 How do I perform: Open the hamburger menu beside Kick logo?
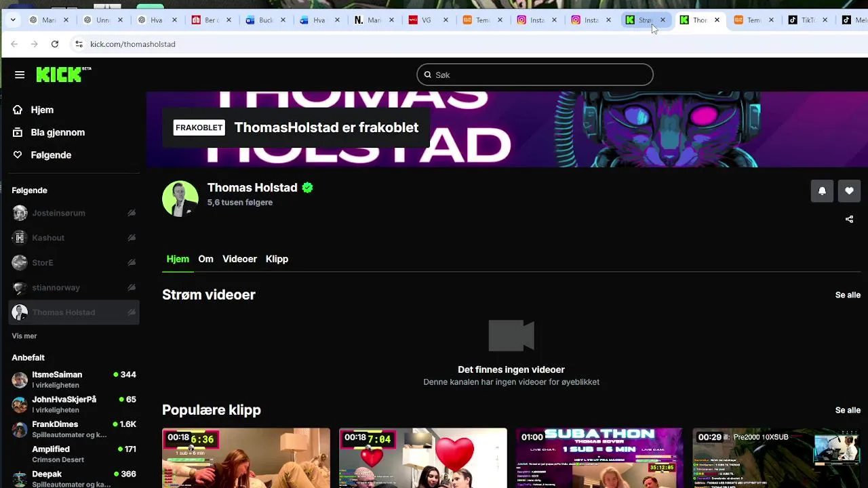coord(20,75)
